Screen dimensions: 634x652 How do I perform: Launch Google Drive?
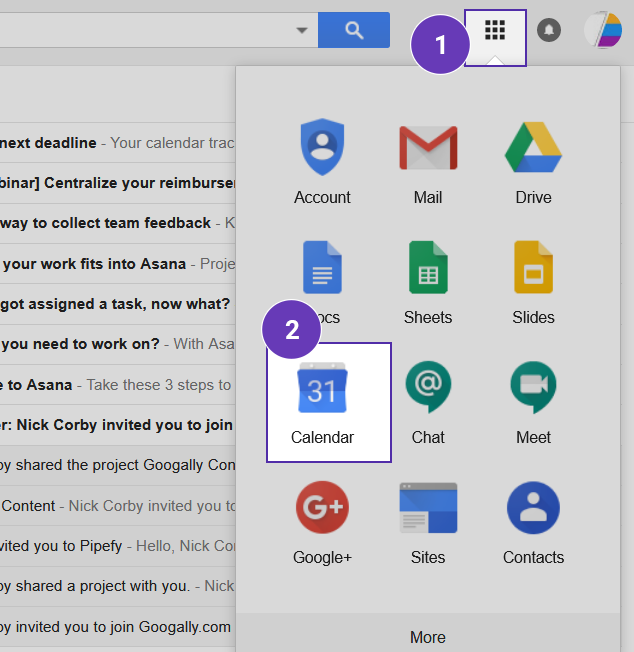(533, 162)
